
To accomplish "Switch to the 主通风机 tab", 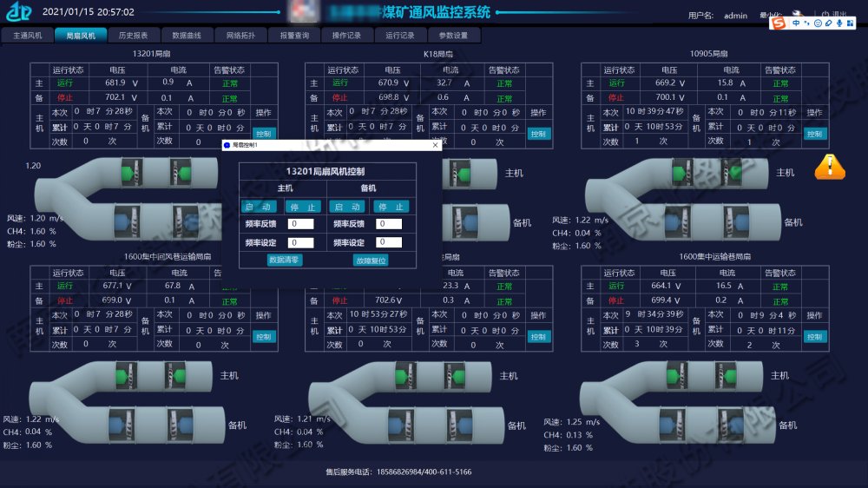I will [x=27, y=36].
